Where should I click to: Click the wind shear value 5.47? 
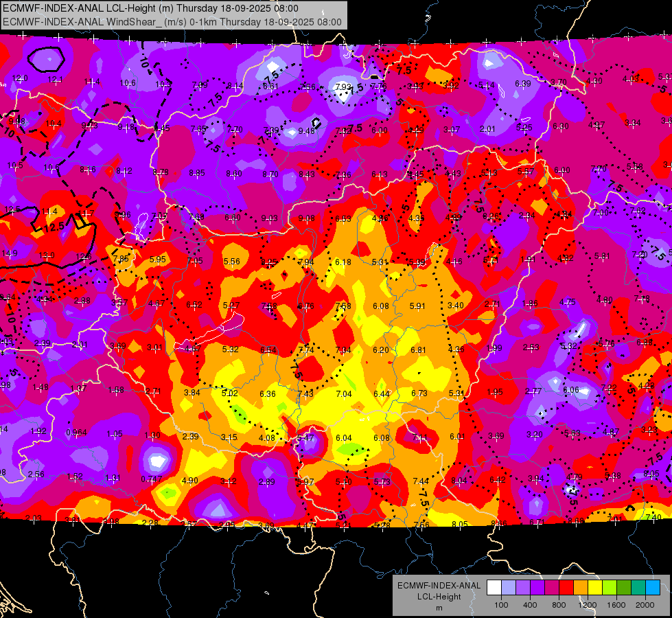[305, 438]
